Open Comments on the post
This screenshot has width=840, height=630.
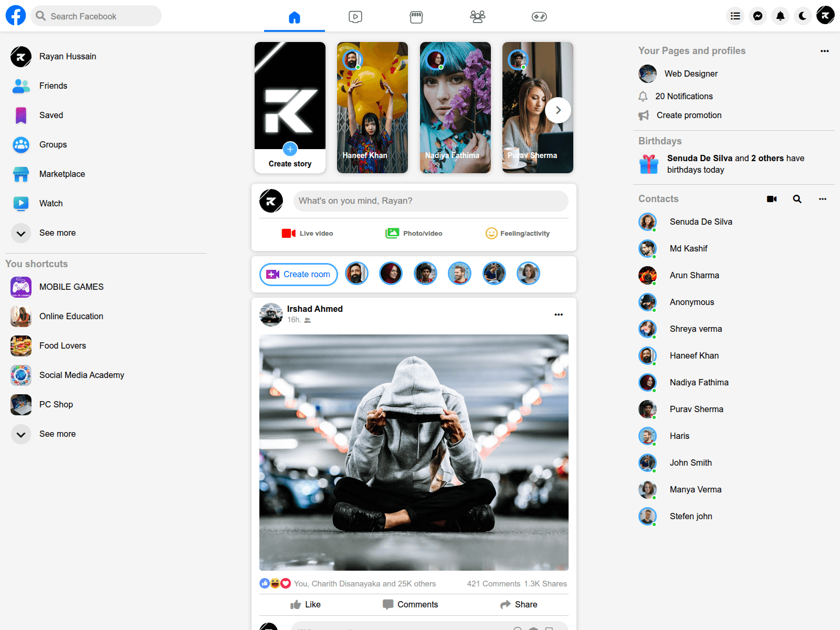410,604
